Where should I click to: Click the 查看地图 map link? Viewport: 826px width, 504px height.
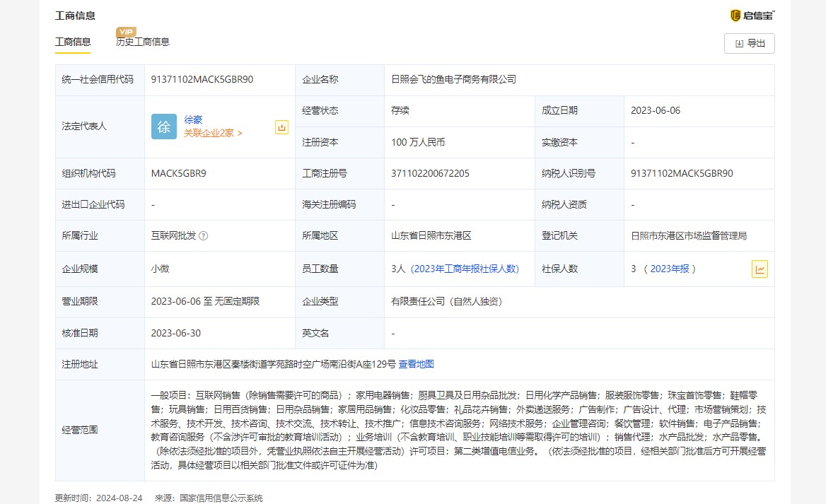[x=416, y=364]
